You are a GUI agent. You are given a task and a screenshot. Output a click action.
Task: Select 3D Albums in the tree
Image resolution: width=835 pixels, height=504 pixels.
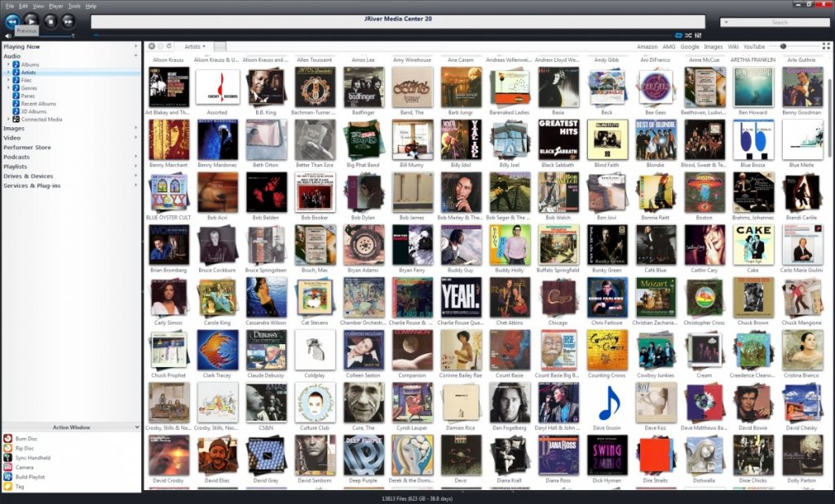pyautogui.click(x=33, y=112)
